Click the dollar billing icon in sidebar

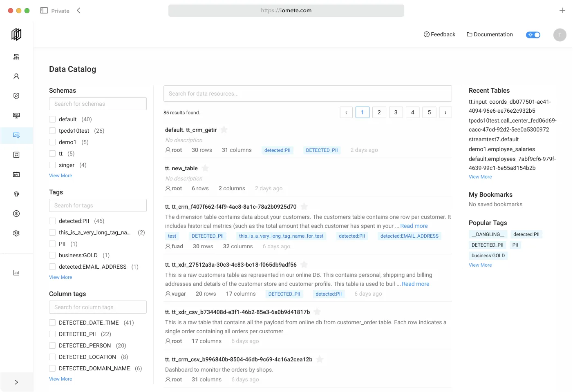[x=16, y=214]
